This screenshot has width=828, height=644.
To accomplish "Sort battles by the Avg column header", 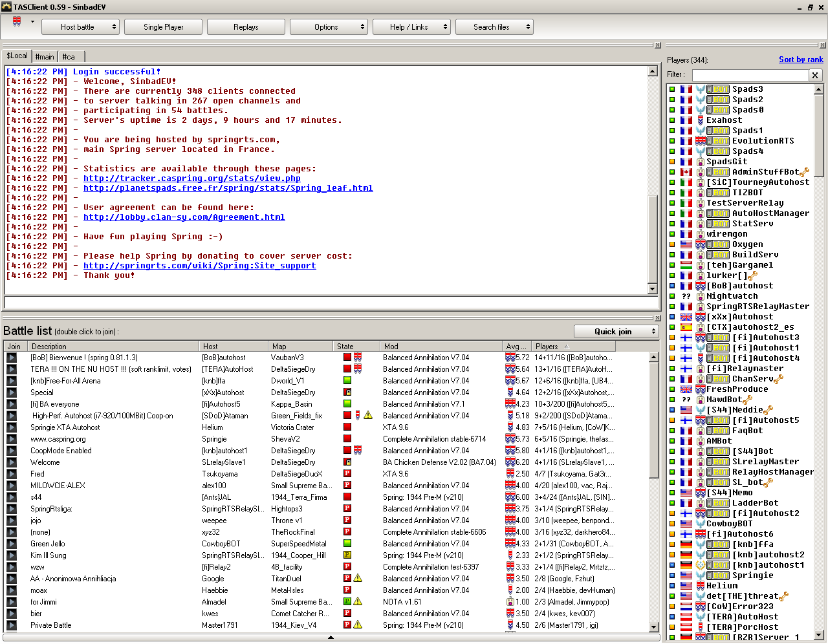I will 517,346.
